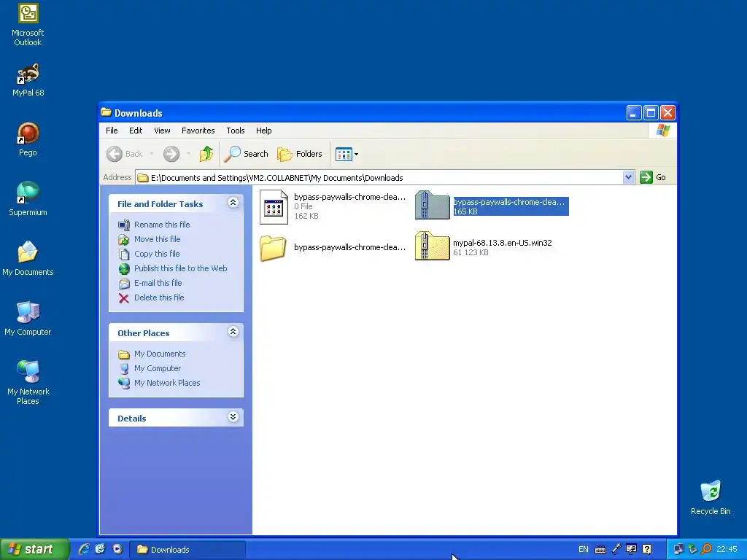Click E-mail this file link

coord(158,283)
